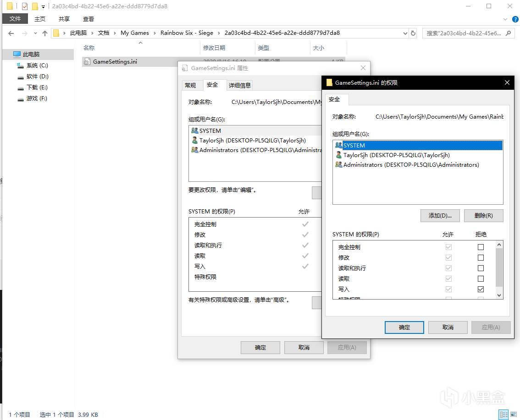The image size is (520, 420).
Task: Open the 共享 ribbon tab
Action: point(64,19)
